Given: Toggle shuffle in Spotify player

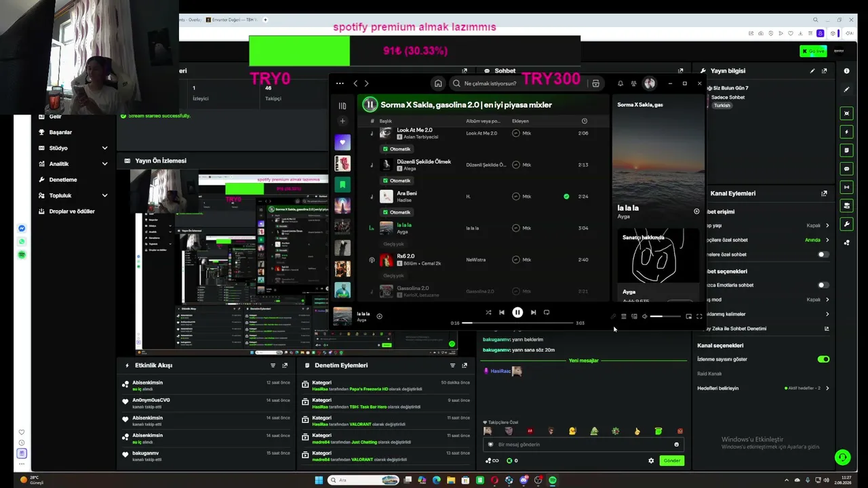Looking at the screenshot, I should click(x=488, y=312).
